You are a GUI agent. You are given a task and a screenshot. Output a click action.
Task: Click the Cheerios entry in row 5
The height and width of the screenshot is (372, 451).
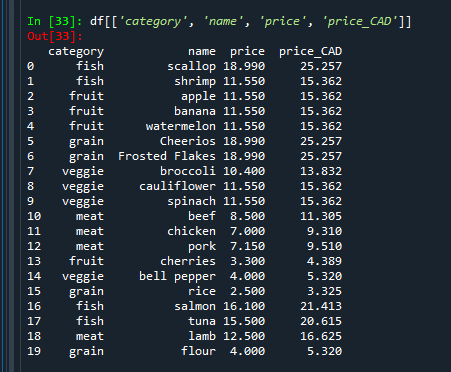(188, 141)
